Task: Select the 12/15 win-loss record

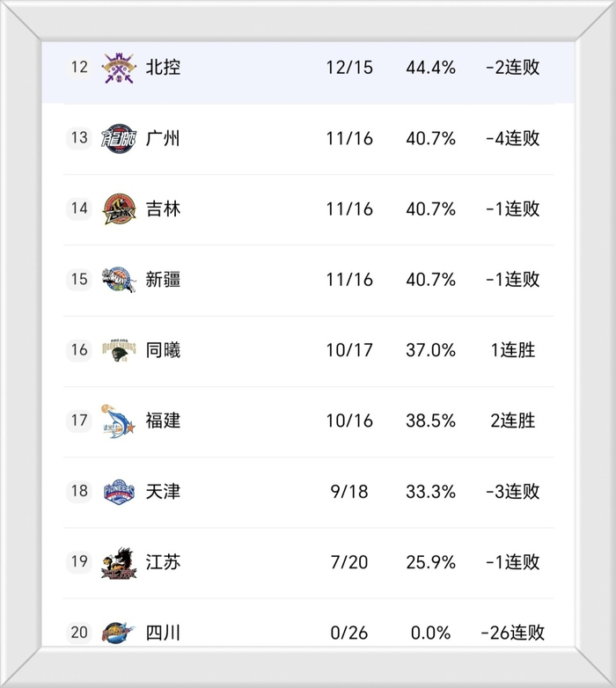Action: pyautogui.click(x=348, y=67)
